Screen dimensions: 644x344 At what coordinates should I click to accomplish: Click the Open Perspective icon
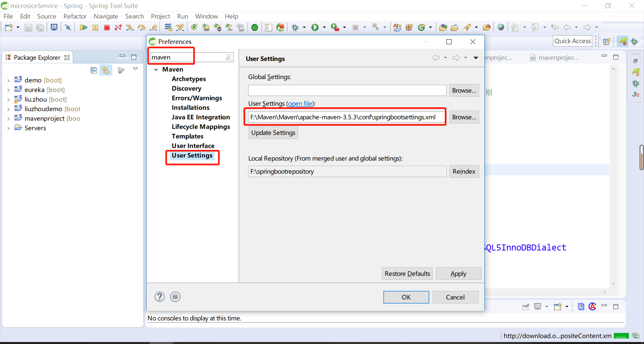pos(606,42)
